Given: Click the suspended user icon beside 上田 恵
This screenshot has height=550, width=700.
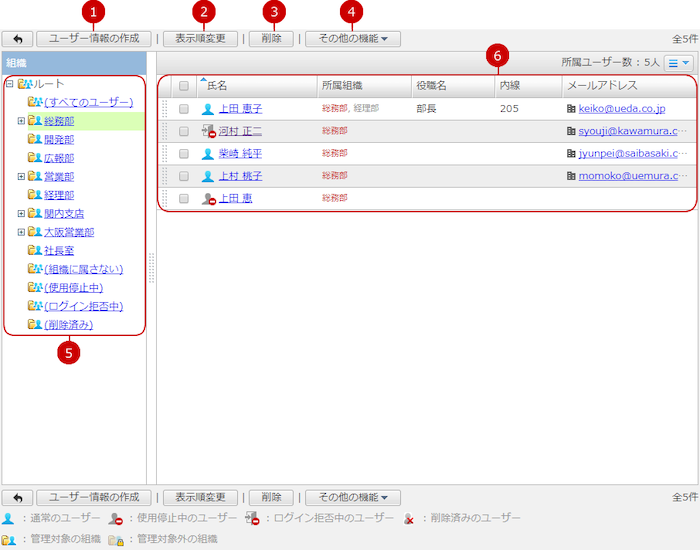Looking at the screenshot, I should tap(208, 199).
